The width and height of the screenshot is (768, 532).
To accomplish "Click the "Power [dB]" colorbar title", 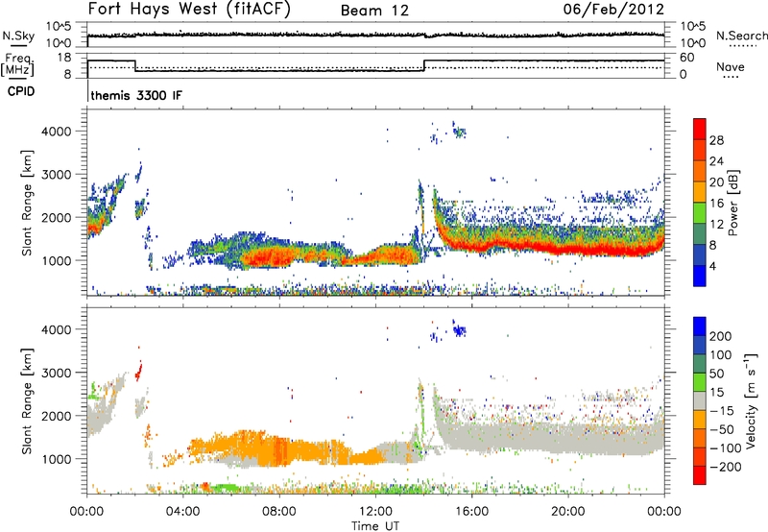I will [x=732, y=203].
